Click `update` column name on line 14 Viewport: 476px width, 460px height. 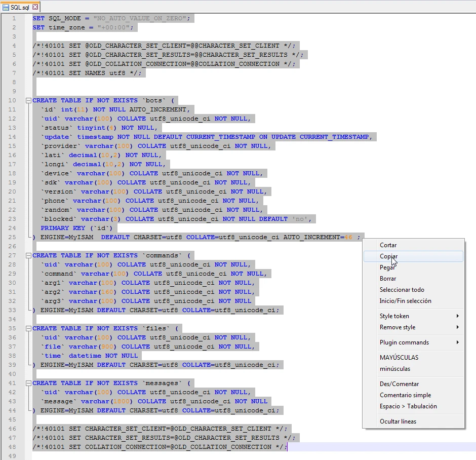[57, 137]
